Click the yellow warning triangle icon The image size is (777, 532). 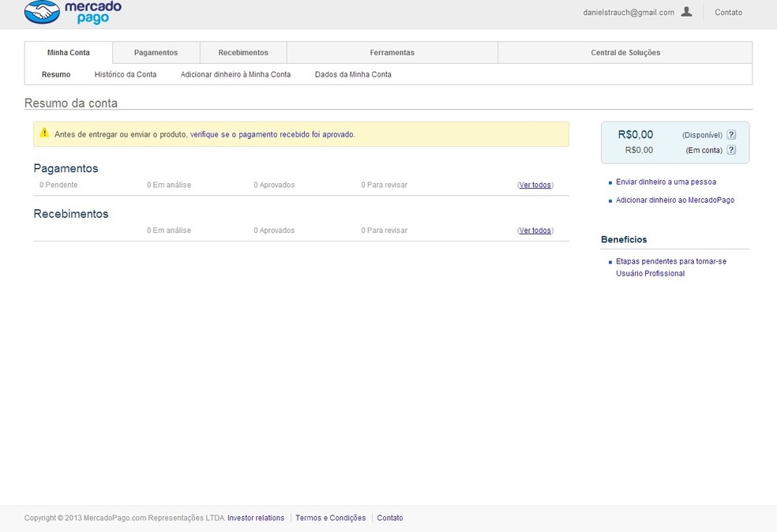pos(44,133)
